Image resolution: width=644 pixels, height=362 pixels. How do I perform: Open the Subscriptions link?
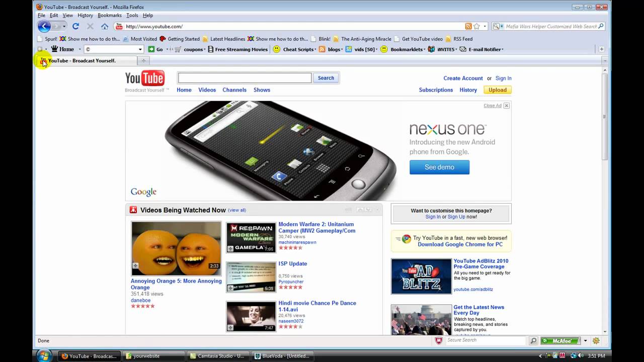(436, 90)
